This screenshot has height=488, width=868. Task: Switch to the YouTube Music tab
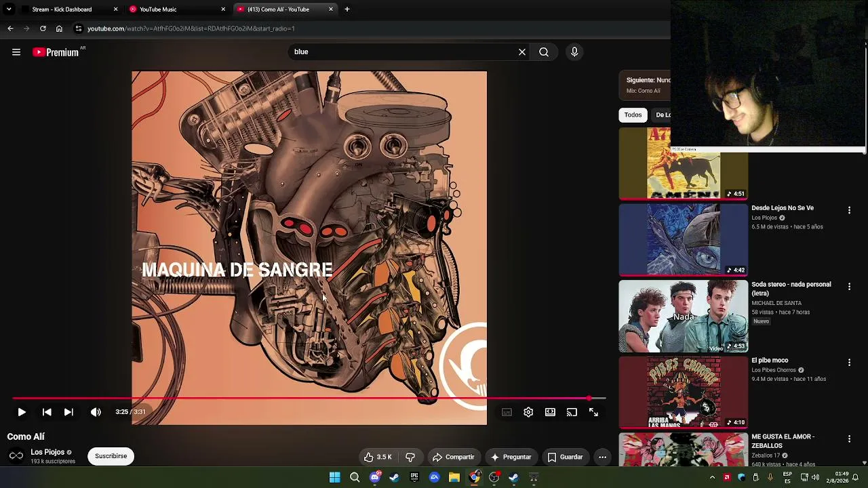pyautogui.click(x=174, y=9)
